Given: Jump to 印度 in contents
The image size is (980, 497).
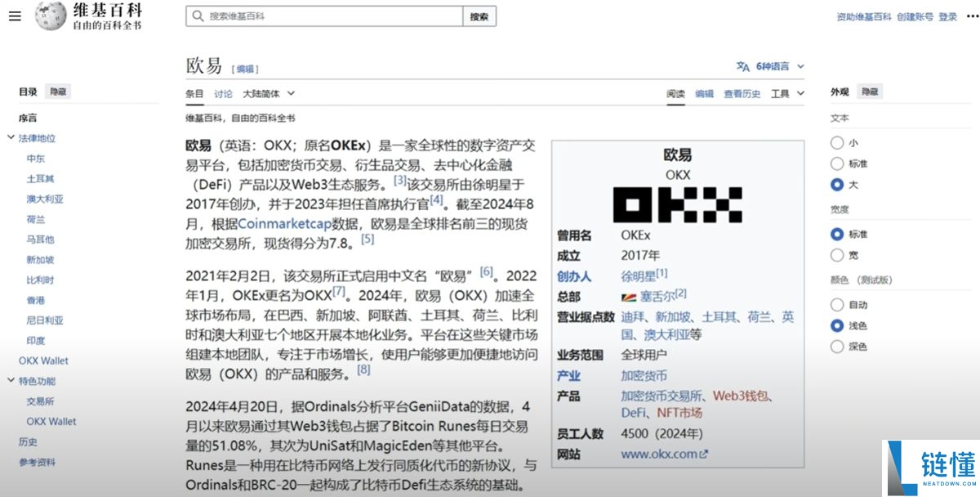Looking at the screenshot, I should (35, 341).
